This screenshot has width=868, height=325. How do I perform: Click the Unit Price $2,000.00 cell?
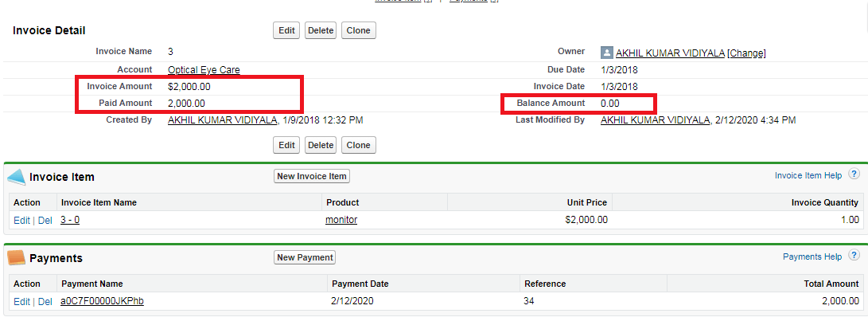(586, 220)
